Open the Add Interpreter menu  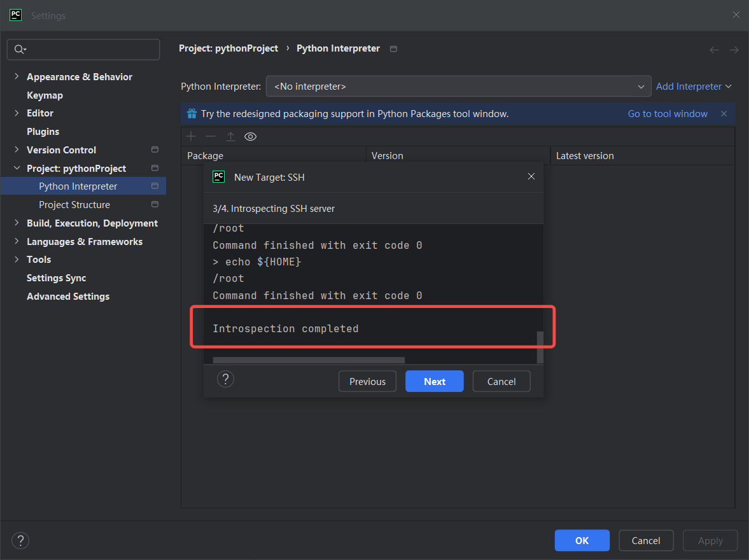coord(693,87)
